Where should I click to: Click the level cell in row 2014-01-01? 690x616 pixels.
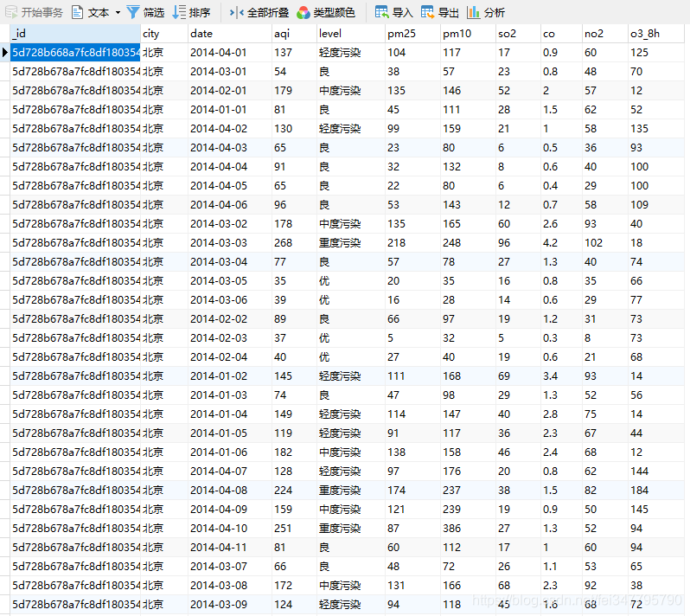351,110
